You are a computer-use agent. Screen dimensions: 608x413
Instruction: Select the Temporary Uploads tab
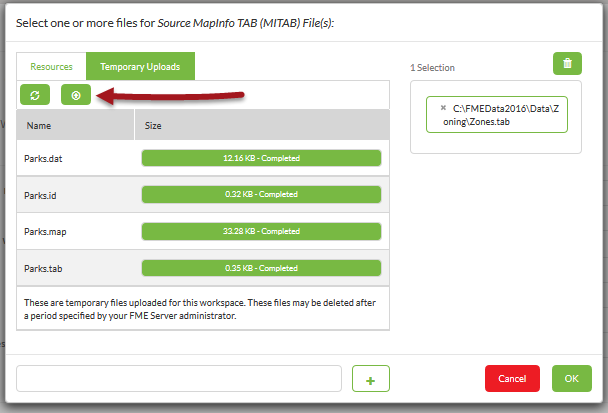coord(140,67)
